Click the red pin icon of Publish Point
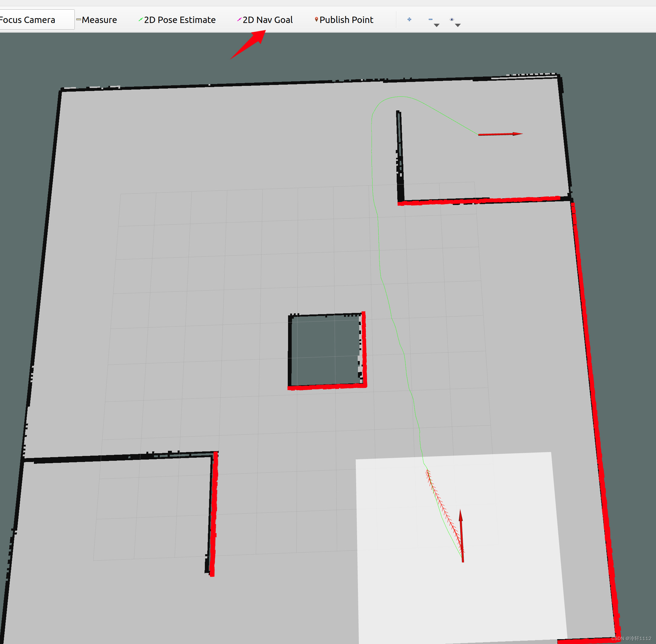The width and height of the screenshot is (656, 644). pyautogui.click(x=317, y=20)
